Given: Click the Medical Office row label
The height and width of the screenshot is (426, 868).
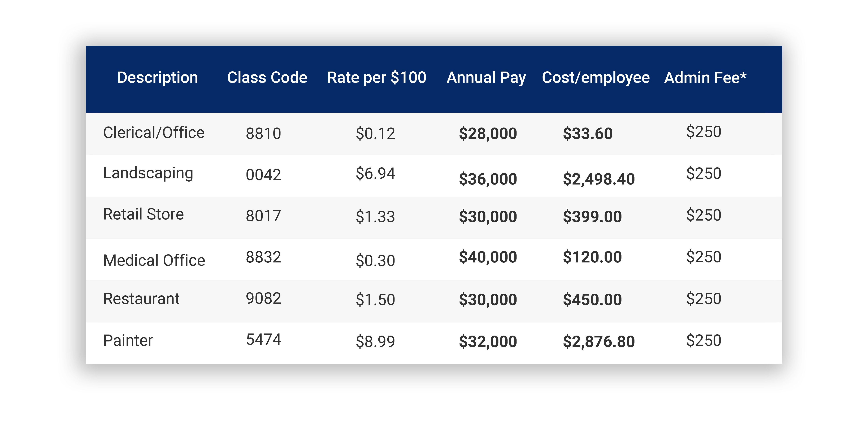Looking at the screenshot, I should (154, 260).
